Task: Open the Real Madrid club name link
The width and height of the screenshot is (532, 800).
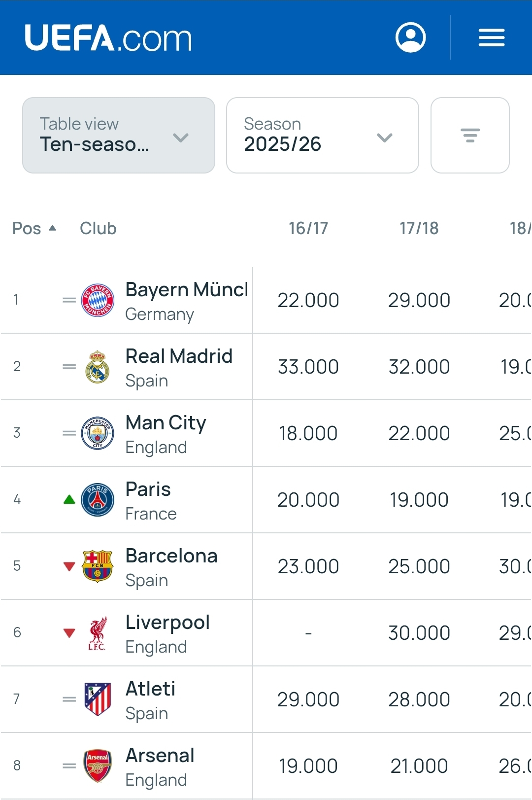Action: coord(179,356)
